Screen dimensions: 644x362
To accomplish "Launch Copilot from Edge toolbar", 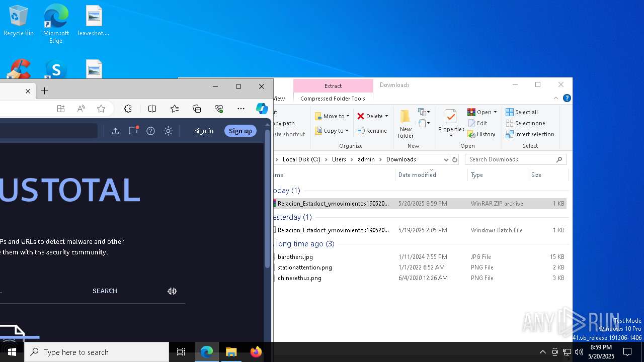I will (x=262, y=109).
